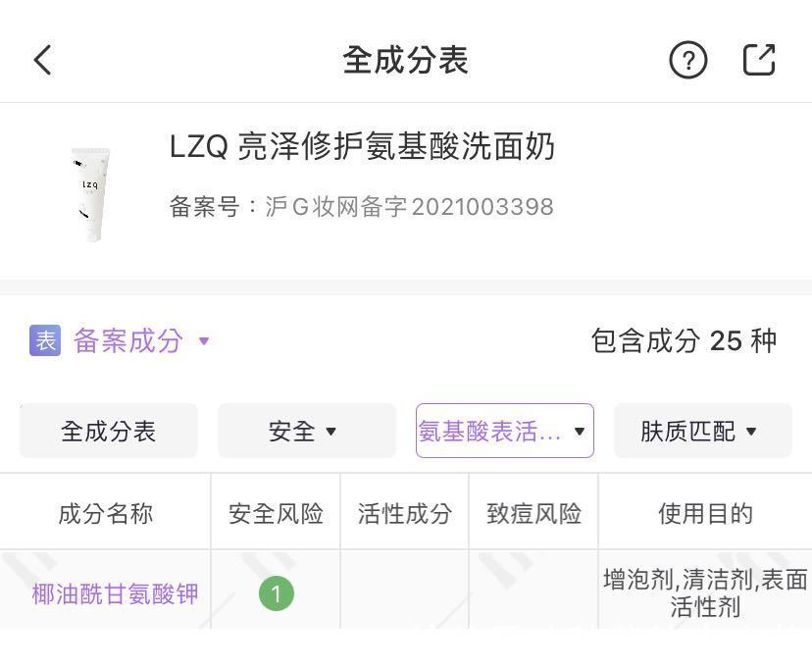This screenshot has width=812, height=668.
Task: Go back using the back arrow
Action: [41, 59]
